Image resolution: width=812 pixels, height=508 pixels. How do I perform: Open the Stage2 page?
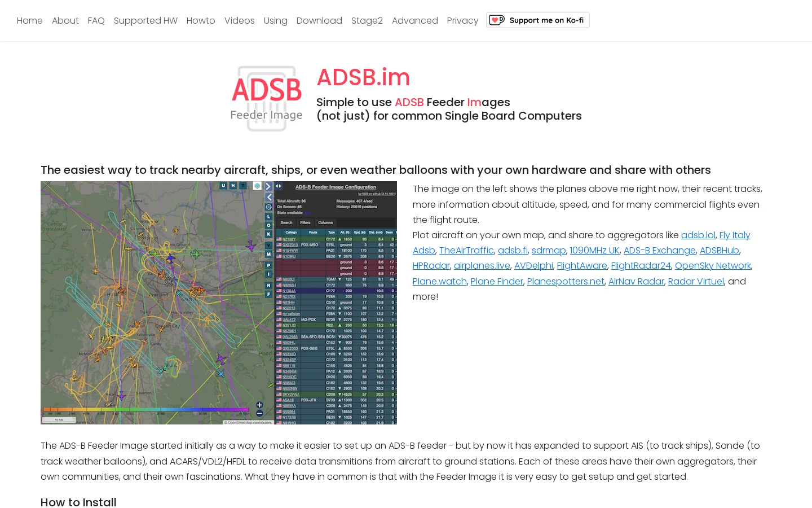[x=367, y=20]
